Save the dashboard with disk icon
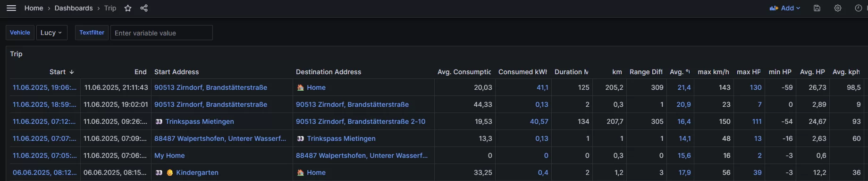This screenshot has width=868, height=181. (x=817, y=8)
